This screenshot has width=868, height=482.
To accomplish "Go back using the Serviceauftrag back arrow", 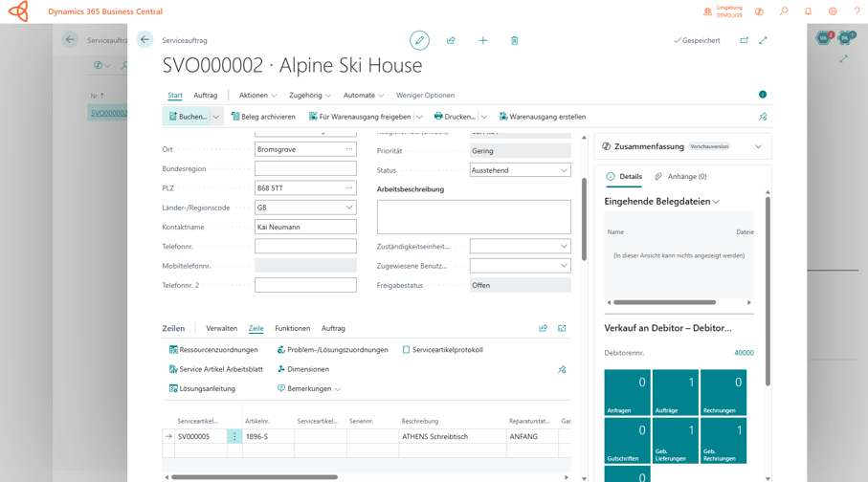I will coord(145,39).
